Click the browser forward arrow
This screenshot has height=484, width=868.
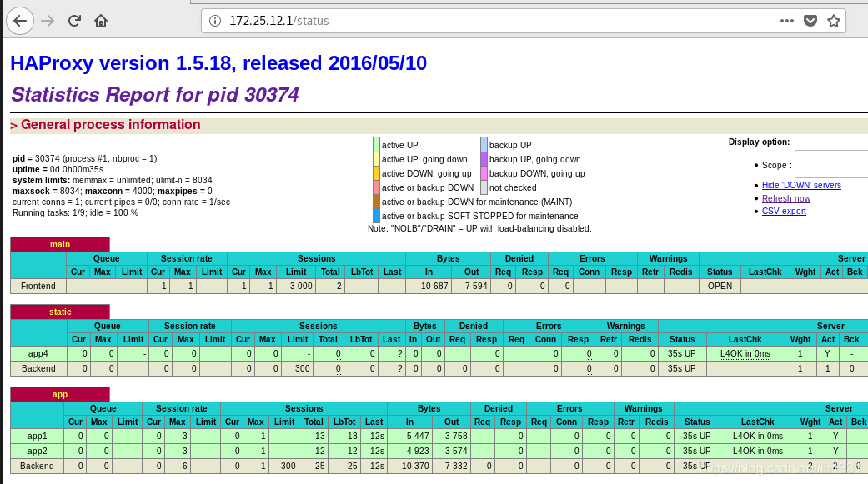point(48,21)
